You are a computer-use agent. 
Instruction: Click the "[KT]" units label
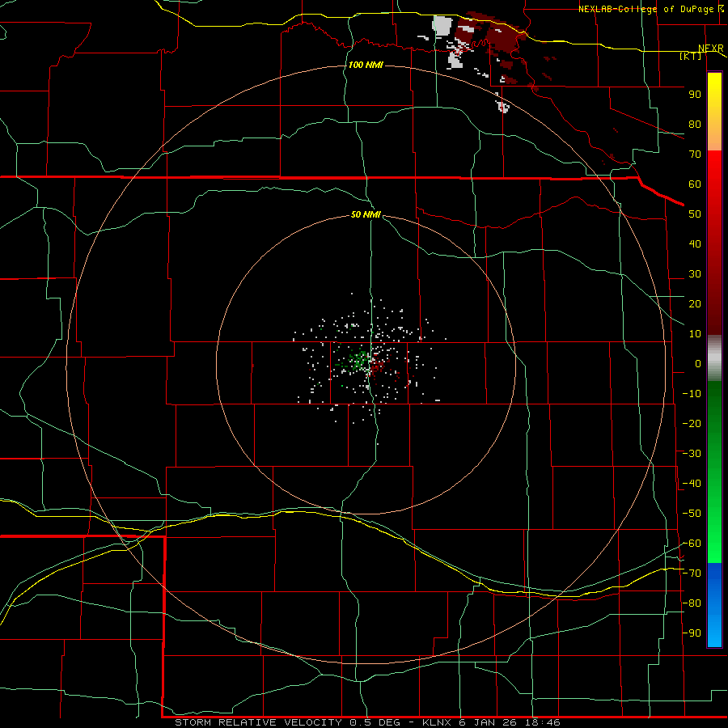691,56
